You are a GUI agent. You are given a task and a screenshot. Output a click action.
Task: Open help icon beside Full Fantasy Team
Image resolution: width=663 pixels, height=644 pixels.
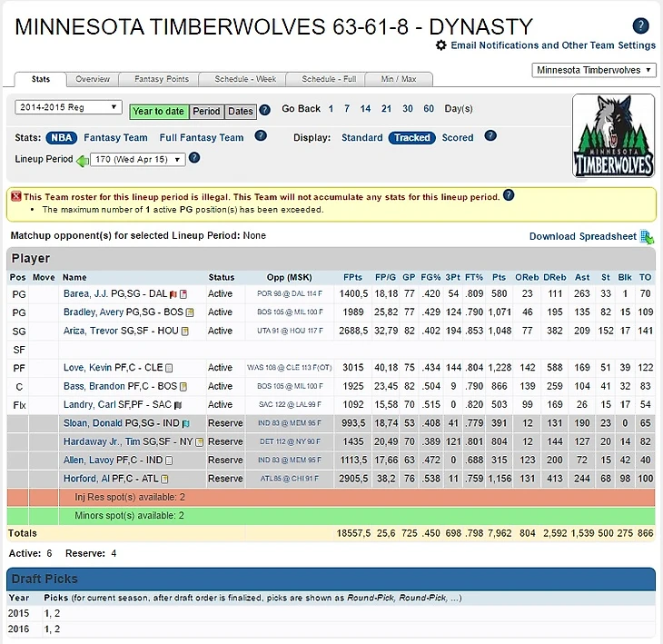click(x=261, y=135)
